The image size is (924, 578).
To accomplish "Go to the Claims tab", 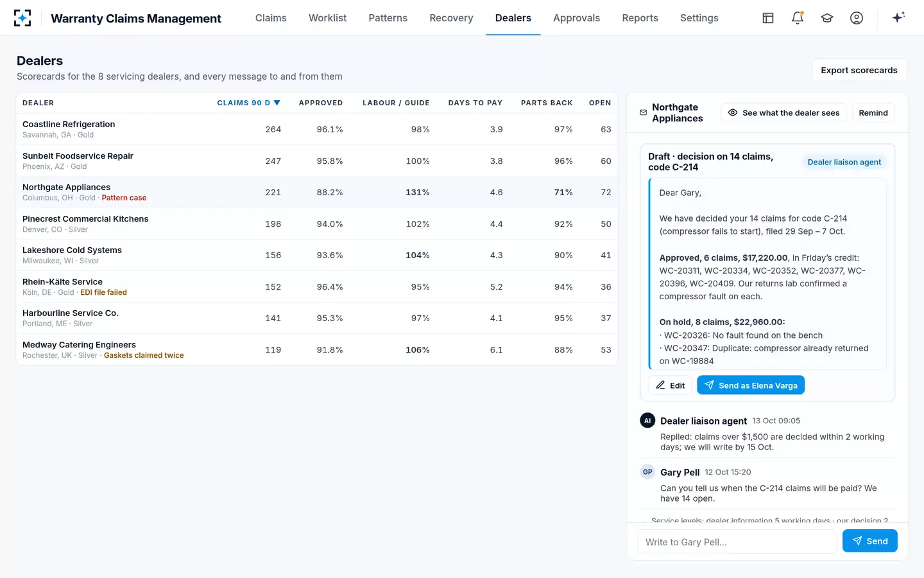I will 271,18.
